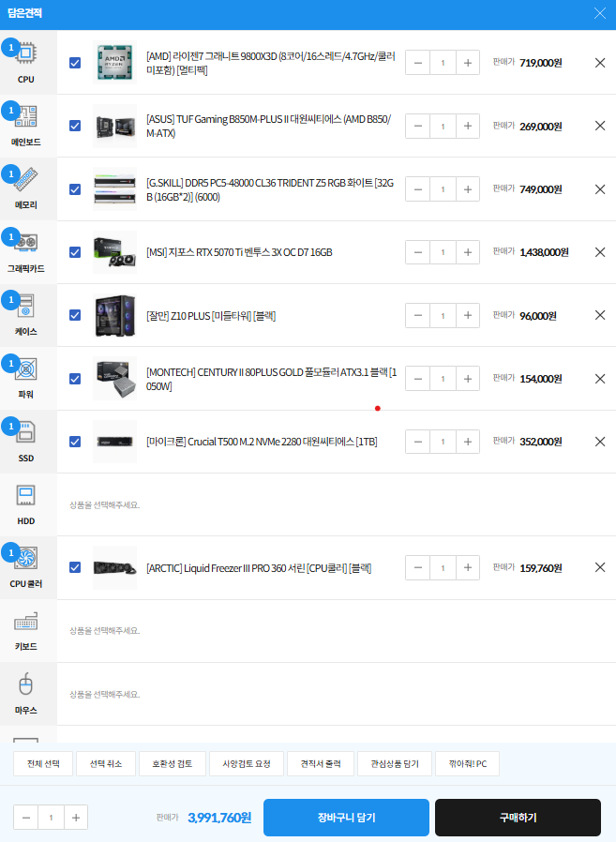Viewport: 616px width, 842px height.
Task: Close the 담은견적 panel
Action: click(x=600, y=13)
